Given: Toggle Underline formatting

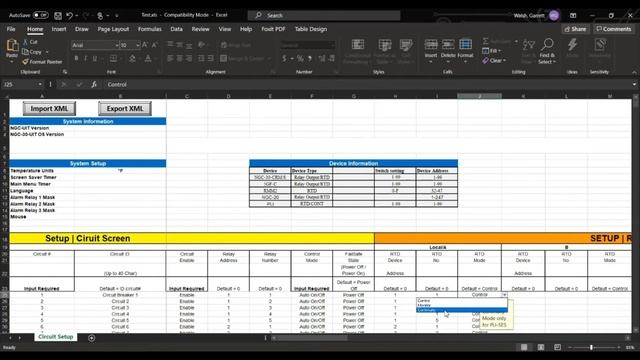Looking at the screenshot, I should [x=95, y=59].
